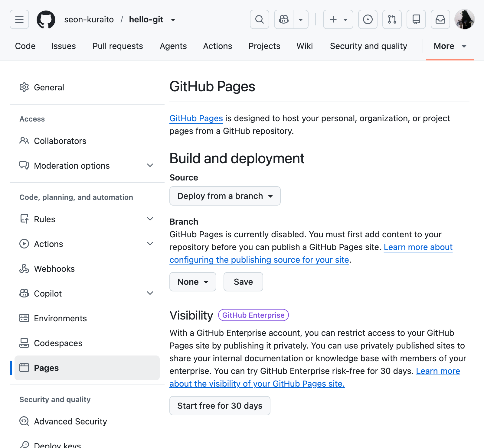
Task: Expand Moderation options chevron
Action: 150,166
